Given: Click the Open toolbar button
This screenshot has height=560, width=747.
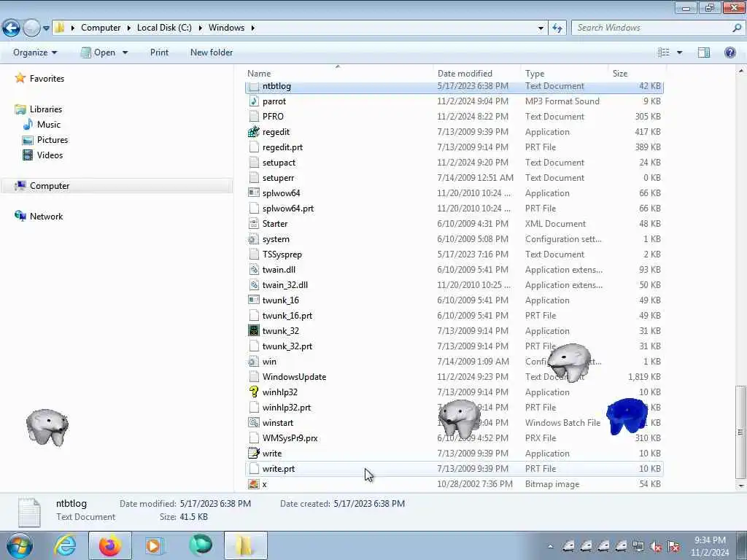Looking at the screenshot, I should (98, 52).
